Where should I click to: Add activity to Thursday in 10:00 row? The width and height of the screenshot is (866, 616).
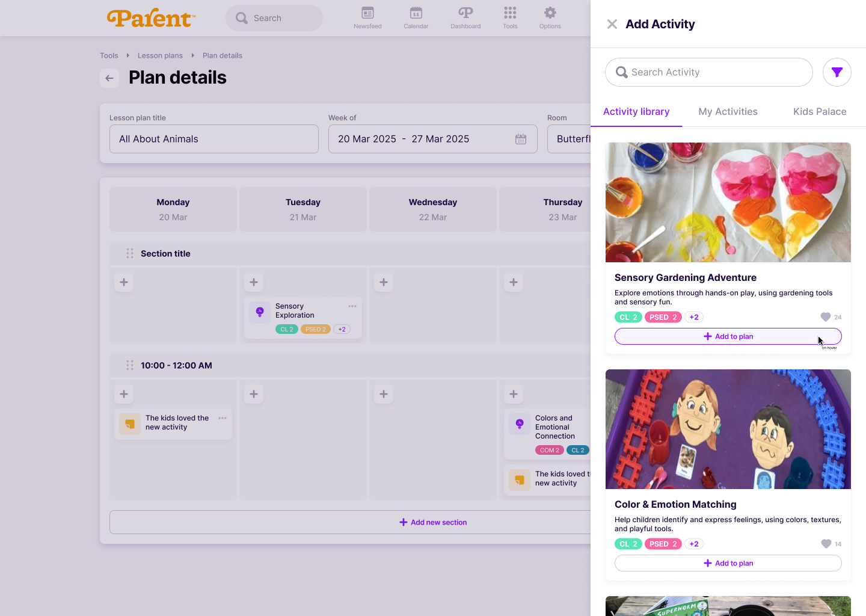pyautogui.click(x=514, y=394)
